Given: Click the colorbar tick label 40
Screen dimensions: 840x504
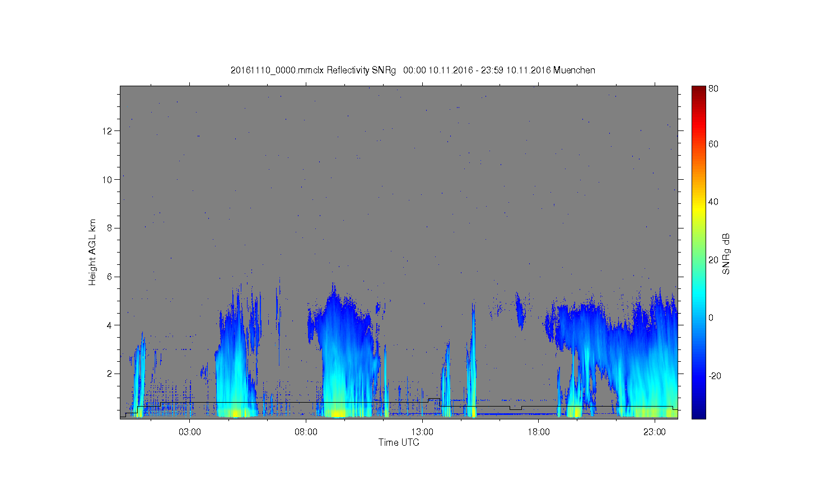Looking at the screenshot, I should 713,202.
